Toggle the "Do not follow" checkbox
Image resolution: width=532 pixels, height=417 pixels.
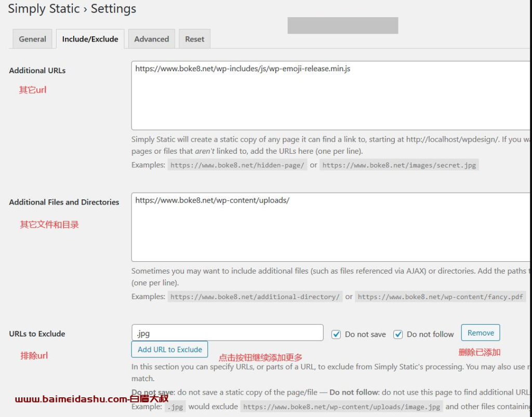[398, 334]
